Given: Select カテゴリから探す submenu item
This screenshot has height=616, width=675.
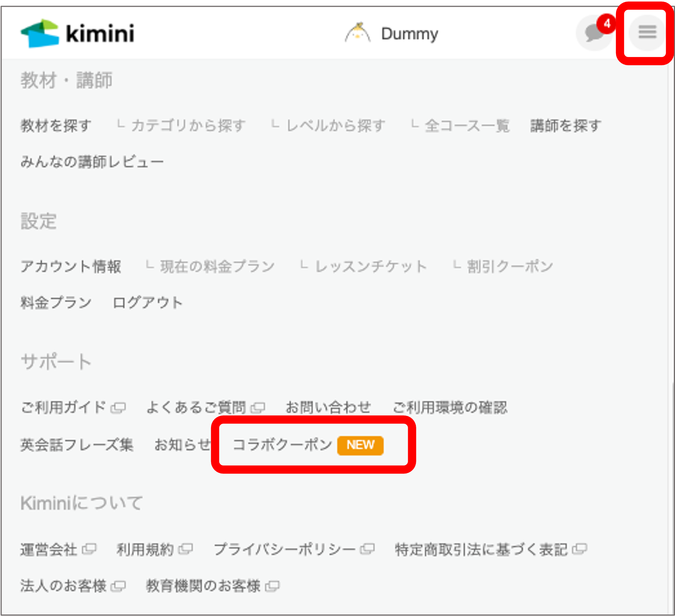Looking at the screenshot, I should click(x=188, y=125).
